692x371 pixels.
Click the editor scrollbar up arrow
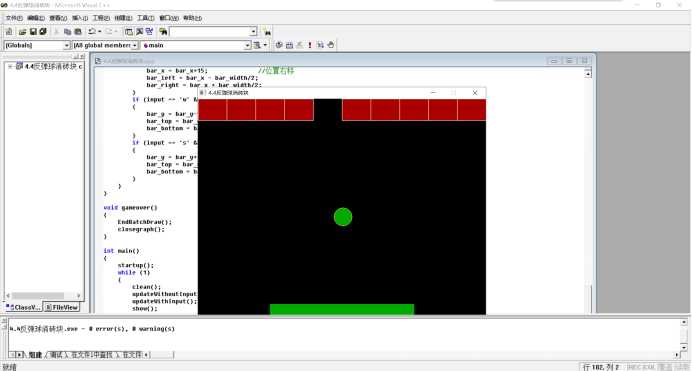pos(588,74)
